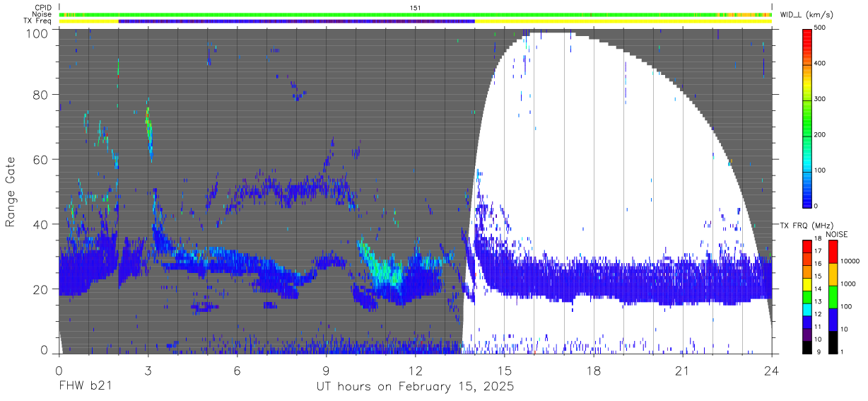
Task: Select the CPID value 151
Action: [x=416, y=8]
